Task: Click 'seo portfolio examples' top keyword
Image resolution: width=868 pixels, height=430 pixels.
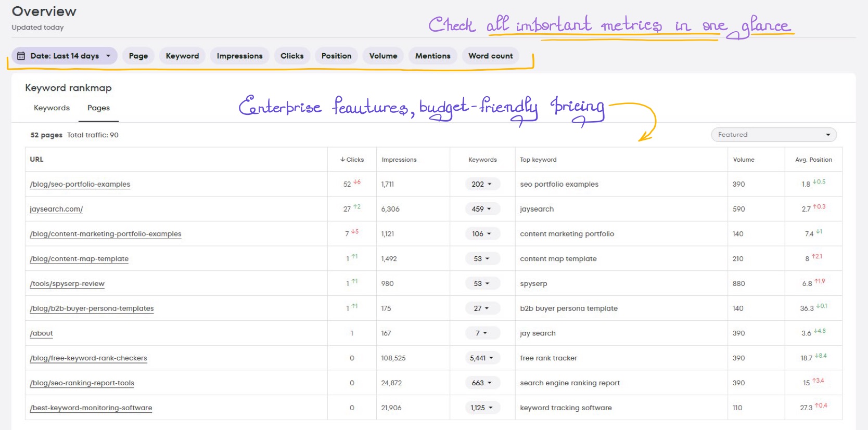Action: 559,184
